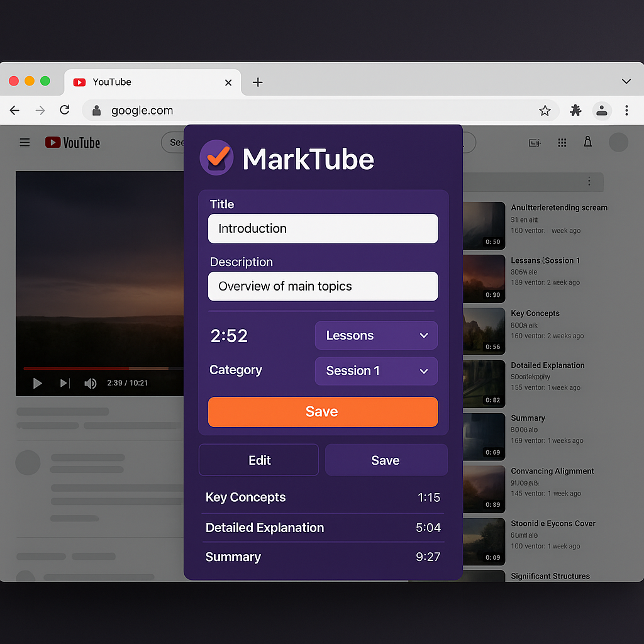This screenshot has width=644, height=644.
Task: Select the Summary bookmark at 9:27
Action: point(323,557)
